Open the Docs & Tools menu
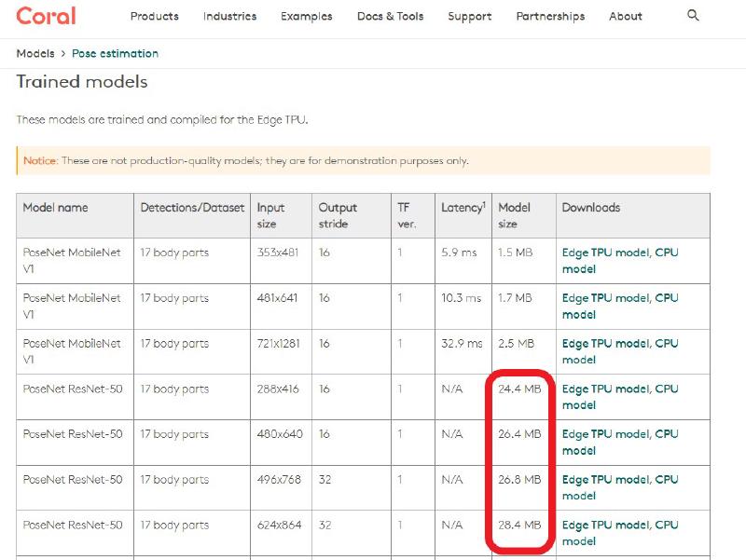 point(390,17)
